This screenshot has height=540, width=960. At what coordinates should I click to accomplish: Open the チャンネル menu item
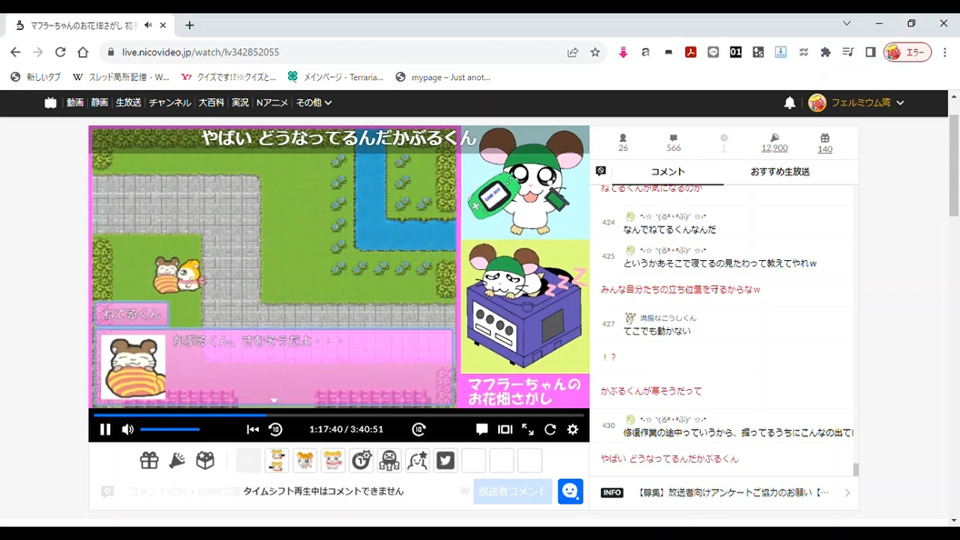tap(170, 103)
